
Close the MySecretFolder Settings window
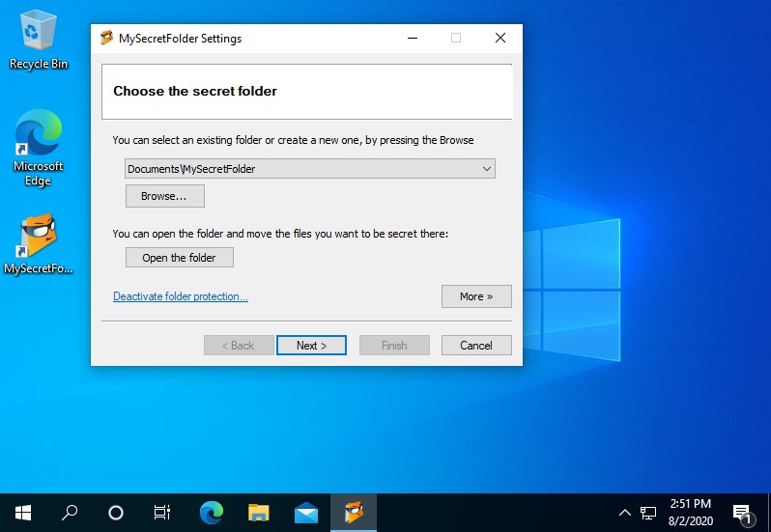coord(500,38)
